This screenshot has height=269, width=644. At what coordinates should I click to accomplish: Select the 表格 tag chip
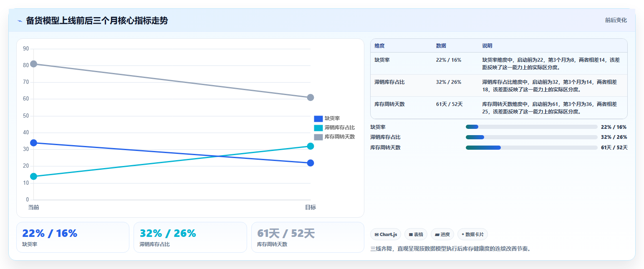416,234
